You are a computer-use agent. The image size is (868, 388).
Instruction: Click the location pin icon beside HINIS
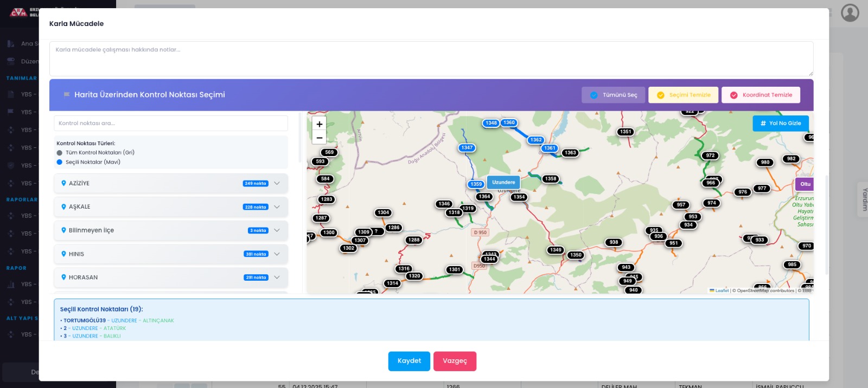[x=63, y=254]
